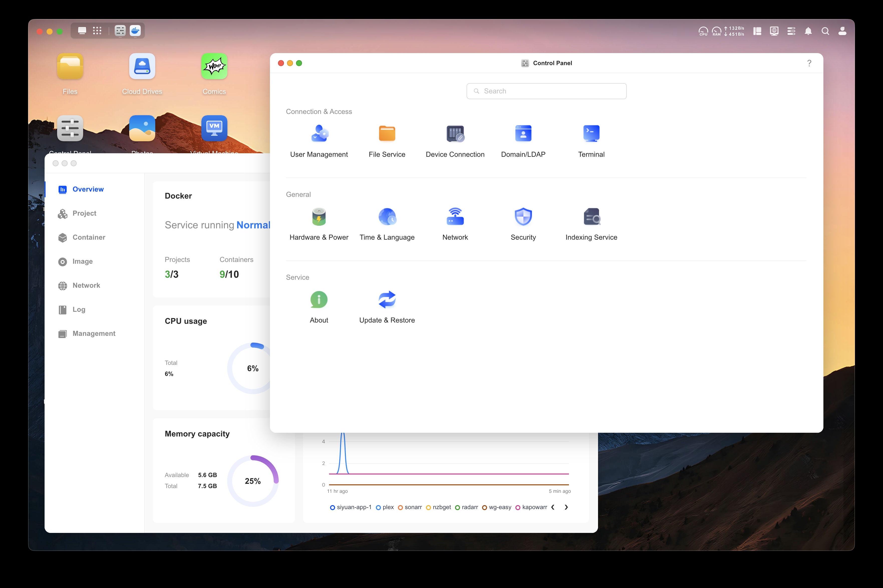
Task: Open User Management in Control Panel
Action: coord(319,141)
